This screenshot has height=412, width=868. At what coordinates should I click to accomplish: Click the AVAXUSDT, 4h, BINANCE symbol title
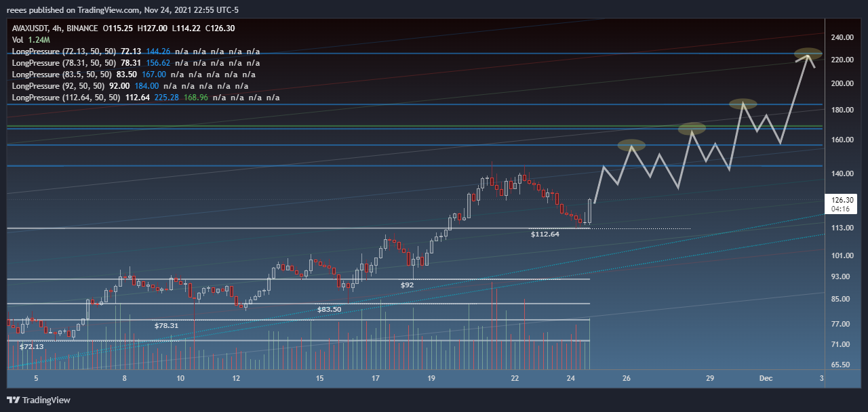click(54, 28)
